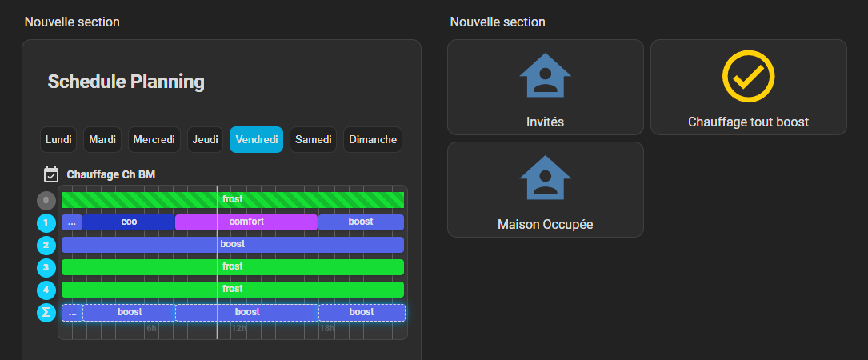Open the Mercredi day schedule

[x=154, y=140]
